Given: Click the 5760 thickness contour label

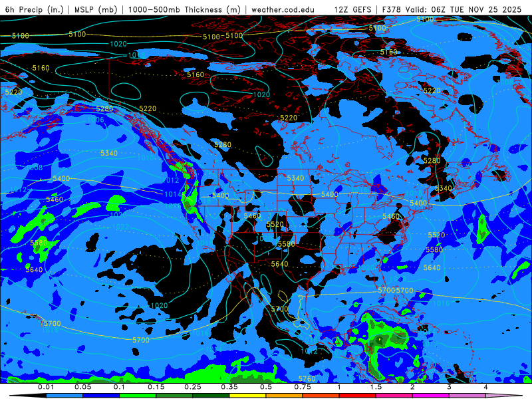Looking at the screenshot, I should point(307,378).
